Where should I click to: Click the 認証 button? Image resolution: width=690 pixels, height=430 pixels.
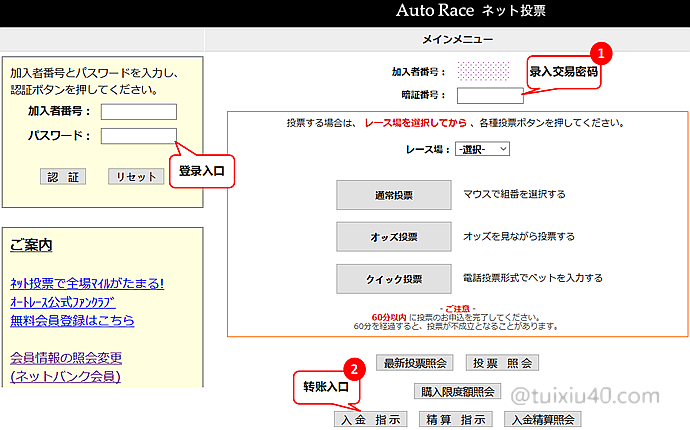pos(63,177)
